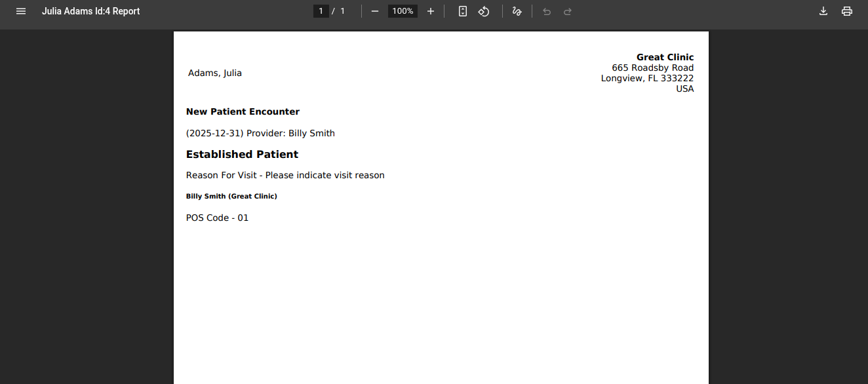Click the zoom out minus icon
This screenshot has width=868, height=384.
coord(375,11)
